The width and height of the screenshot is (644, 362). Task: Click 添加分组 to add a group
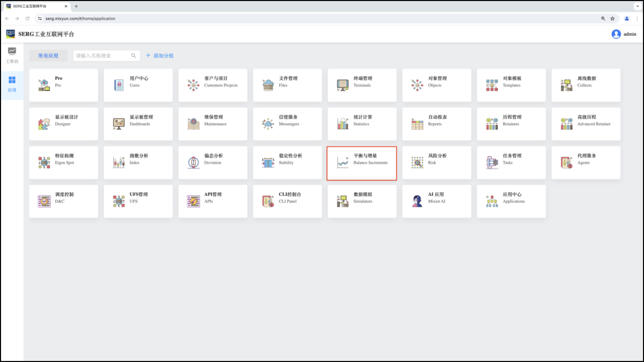(160, 56)
